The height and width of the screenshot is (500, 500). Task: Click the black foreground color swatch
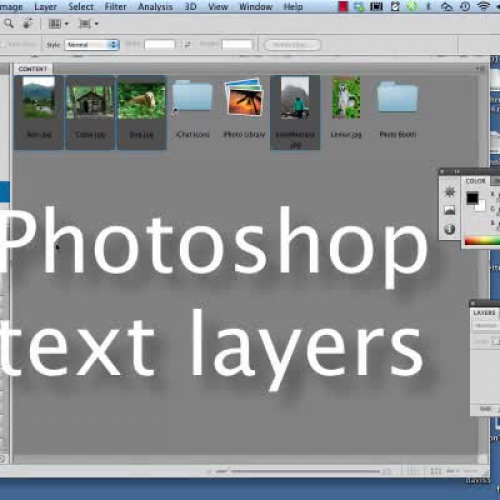tap(472, 198)
